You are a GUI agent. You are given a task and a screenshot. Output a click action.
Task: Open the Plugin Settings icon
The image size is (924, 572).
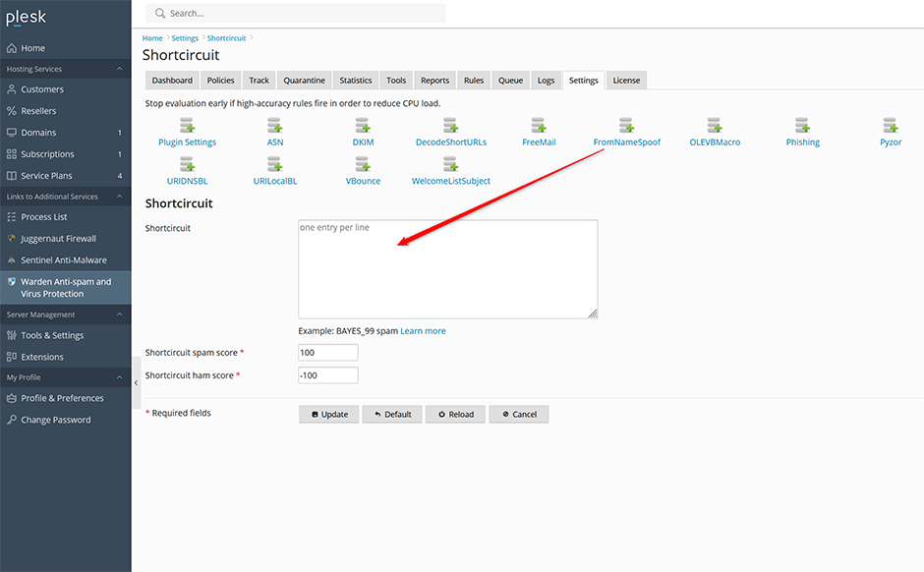(187, 126)
